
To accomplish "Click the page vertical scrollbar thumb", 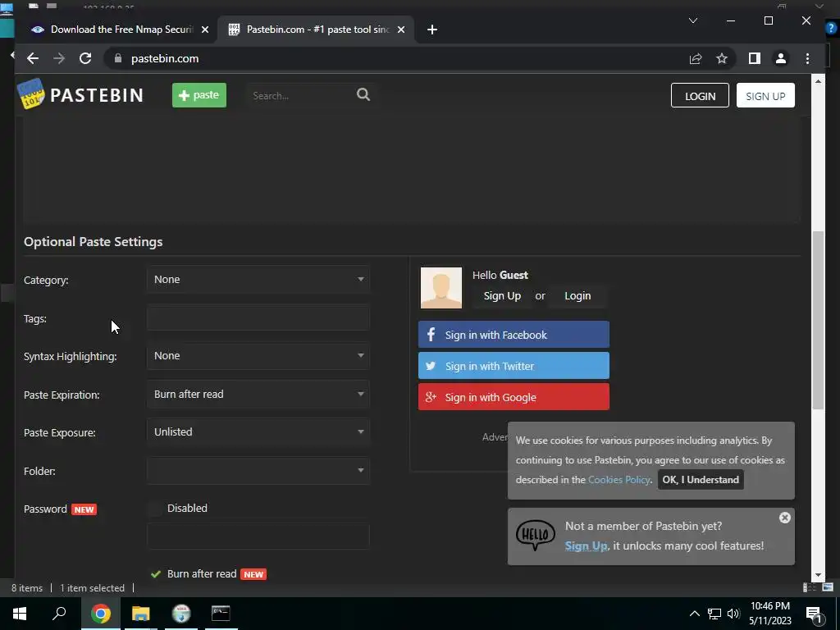I will click(x=818, y=321).
